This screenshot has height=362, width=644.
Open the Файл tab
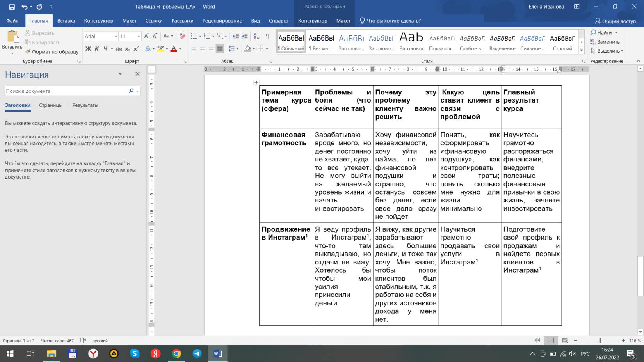(x=12, y=21)
